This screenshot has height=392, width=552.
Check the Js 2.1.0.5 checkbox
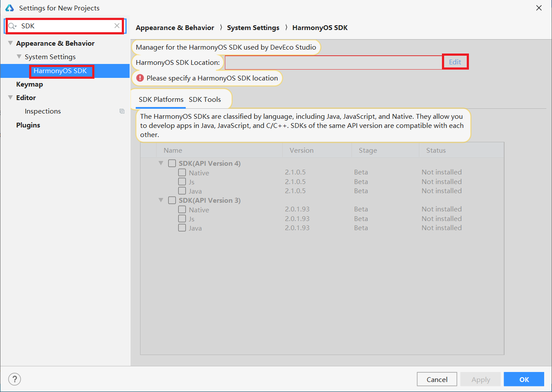tap(182, 182)
